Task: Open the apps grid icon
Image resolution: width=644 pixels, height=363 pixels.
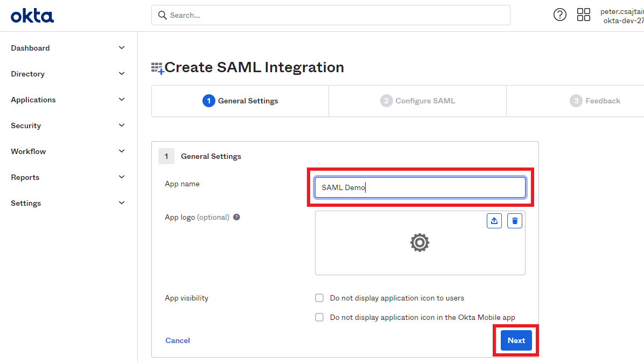Action: pyautogui.click(x=584, y=15)
